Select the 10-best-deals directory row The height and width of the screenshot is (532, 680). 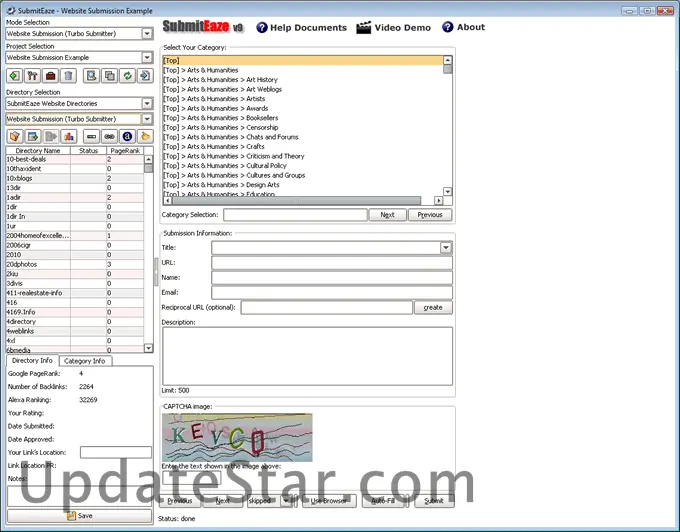75,159
